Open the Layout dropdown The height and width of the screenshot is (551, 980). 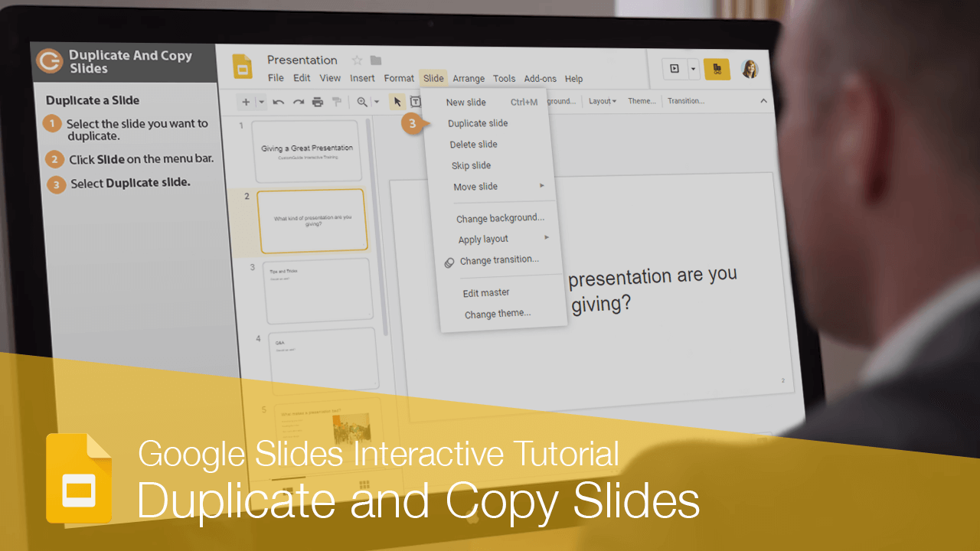tap(603, 100)
